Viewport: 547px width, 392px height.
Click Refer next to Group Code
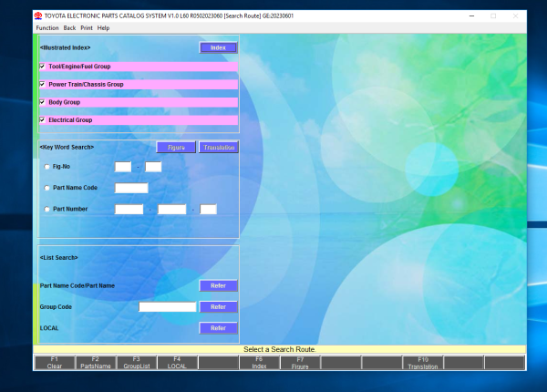point(219,307)
